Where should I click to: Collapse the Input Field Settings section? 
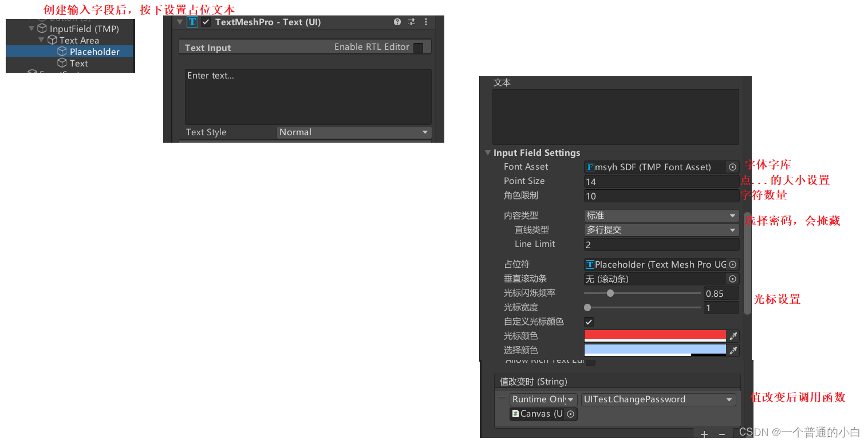488,152
